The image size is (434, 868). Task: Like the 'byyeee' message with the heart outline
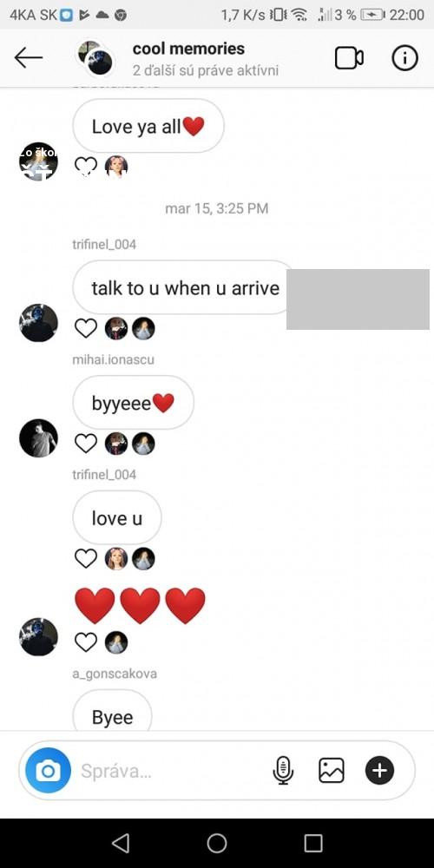(x=86, y=444)
